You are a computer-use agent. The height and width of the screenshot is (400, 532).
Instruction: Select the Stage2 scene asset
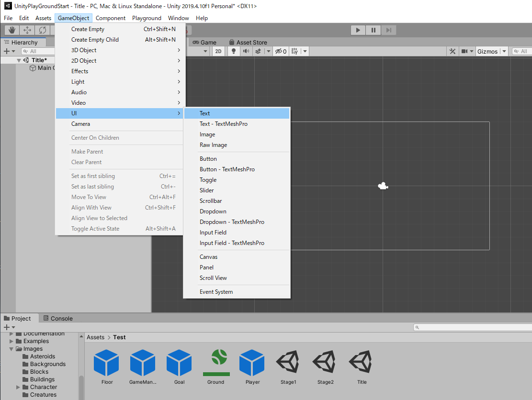pos(325,367)
